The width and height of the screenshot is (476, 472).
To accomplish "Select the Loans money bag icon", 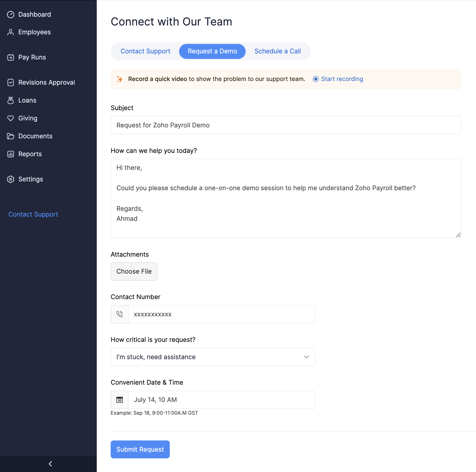I will coord(11,100).
